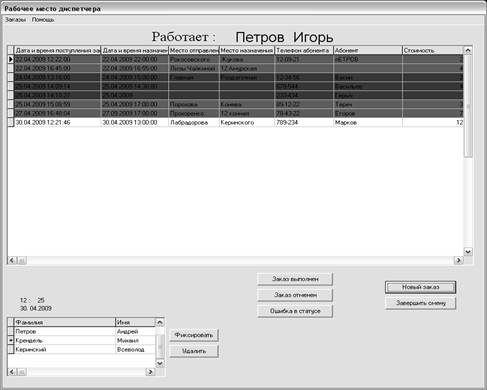Click the Заказ отменен button

pyautogui.click(x=295, y=295)
